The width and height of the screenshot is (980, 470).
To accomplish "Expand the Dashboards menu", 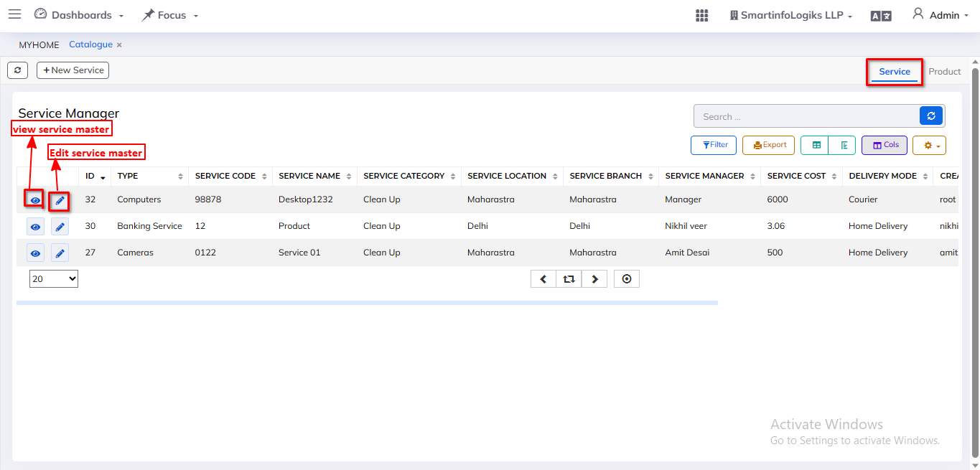I will 80,15.
